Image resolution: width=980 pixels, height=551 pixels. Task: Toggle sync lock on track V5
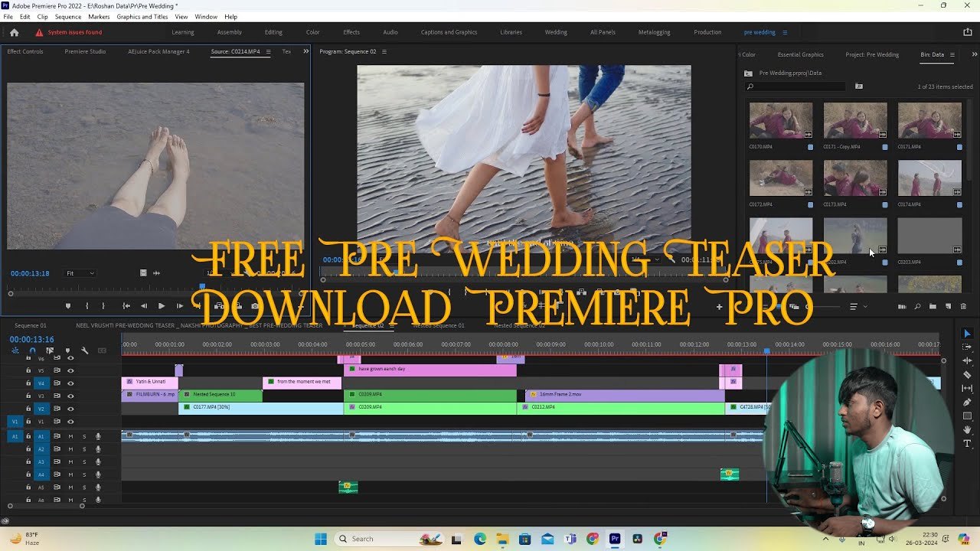coord(57,370)
